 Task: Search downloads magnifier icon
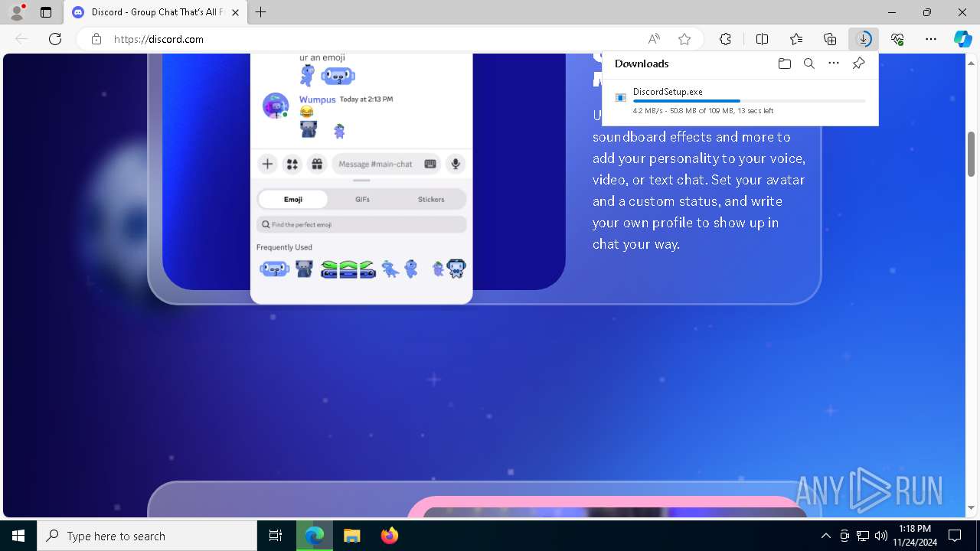click(x=809, y=64)
